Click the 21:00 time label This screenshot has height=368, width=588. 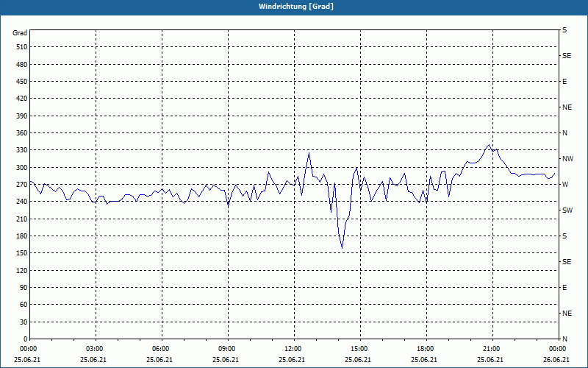coord(490,349)
